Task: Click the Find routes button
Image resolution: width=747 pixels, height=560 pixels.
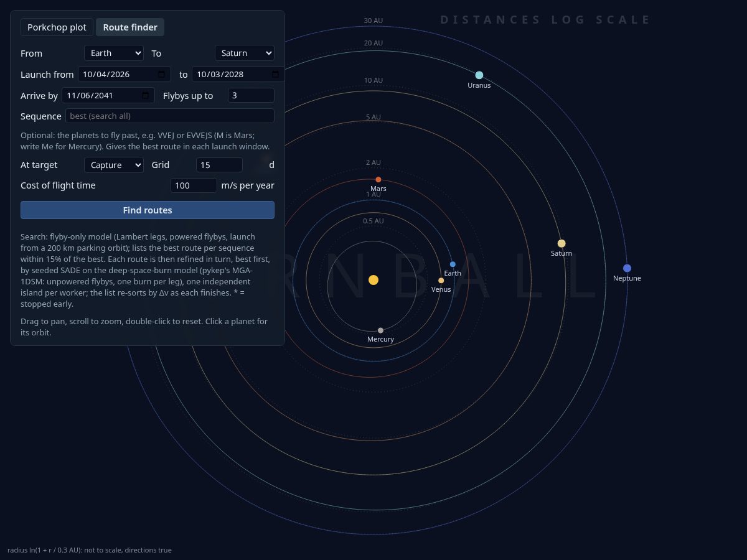Action: coord(148,210)
